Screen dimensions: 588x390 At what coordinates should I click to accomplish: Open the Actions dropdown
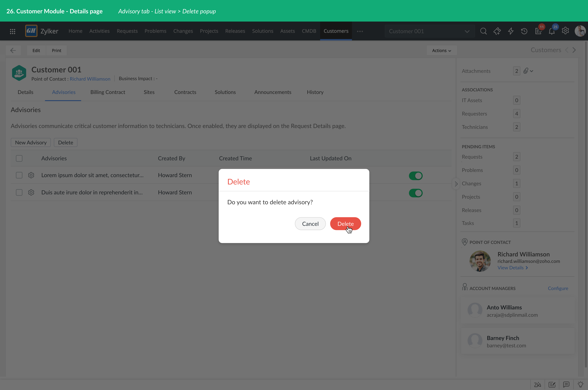(x=442, y=51)
